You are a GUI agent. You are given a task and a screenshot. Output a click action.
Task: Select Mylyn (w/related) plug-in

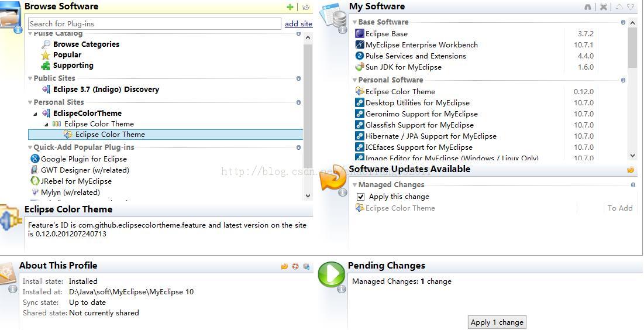(70, 192)
